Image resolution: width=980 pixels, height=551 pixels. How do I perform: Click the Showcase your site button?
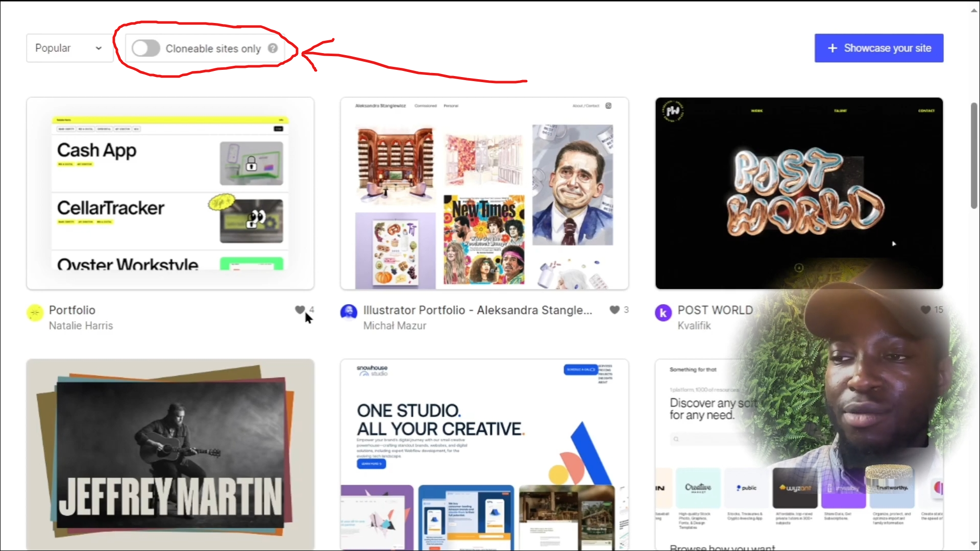pyautogui.click(x=878, y=48)
